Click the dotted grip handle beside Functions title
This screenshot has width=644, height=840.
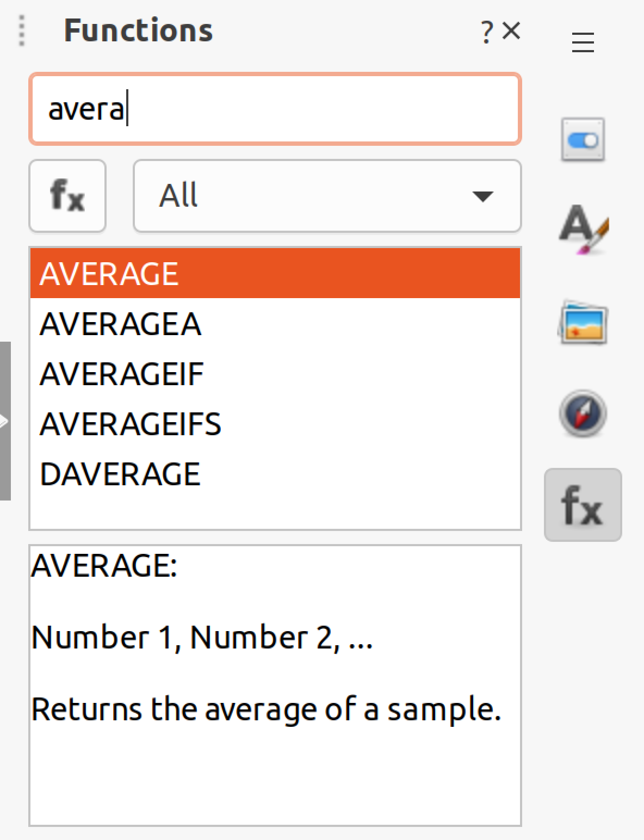(22, 31)
